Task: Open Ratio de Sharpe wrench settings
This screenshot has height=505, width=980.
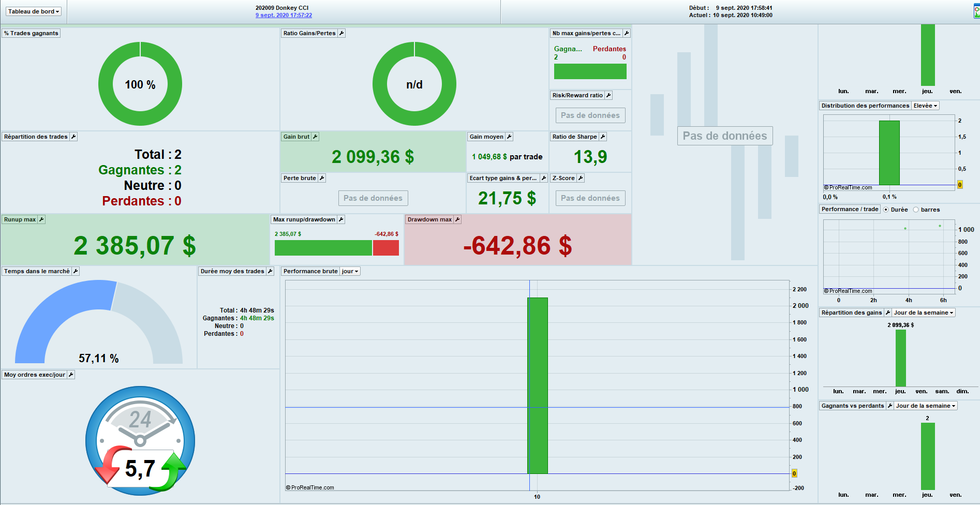Action: click(x=603, y=137)
